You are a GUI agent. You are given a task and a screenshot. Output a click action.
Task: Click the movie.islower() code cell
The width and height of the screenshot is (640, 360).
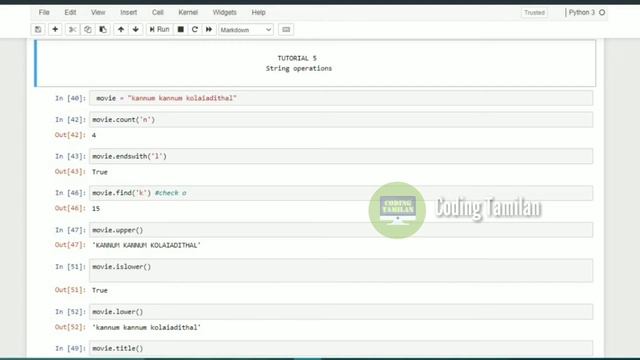click(x=341, y=270)
